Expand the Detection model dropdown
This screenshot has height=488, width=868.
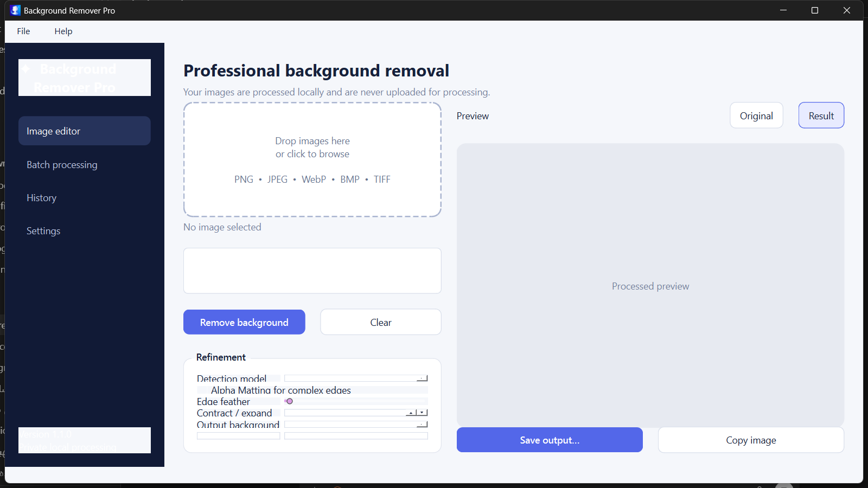click(422, 378)
